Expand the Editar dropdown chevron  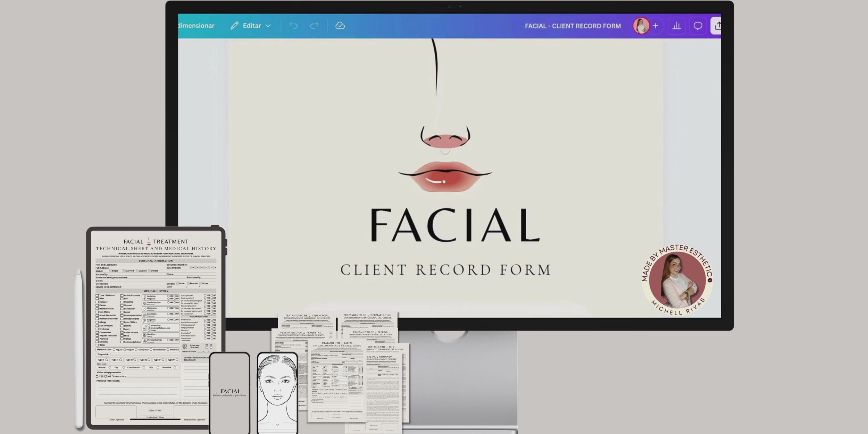pos(268,26)
